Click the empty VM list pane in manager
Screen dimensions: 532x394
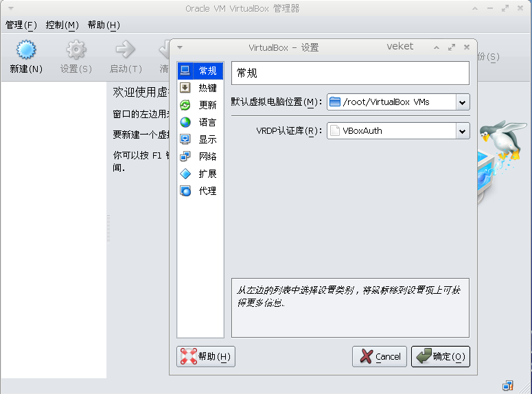54,230
